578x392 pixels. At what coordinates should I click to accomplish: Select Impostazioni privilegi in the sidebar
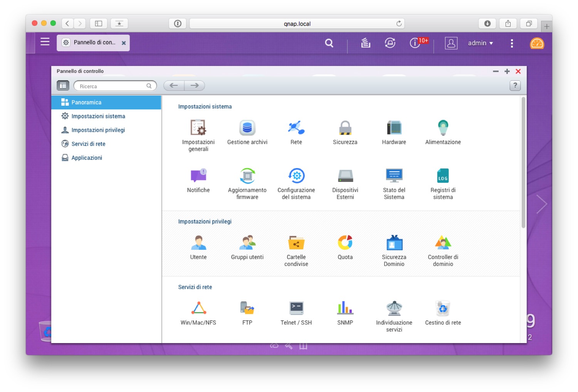106,130
